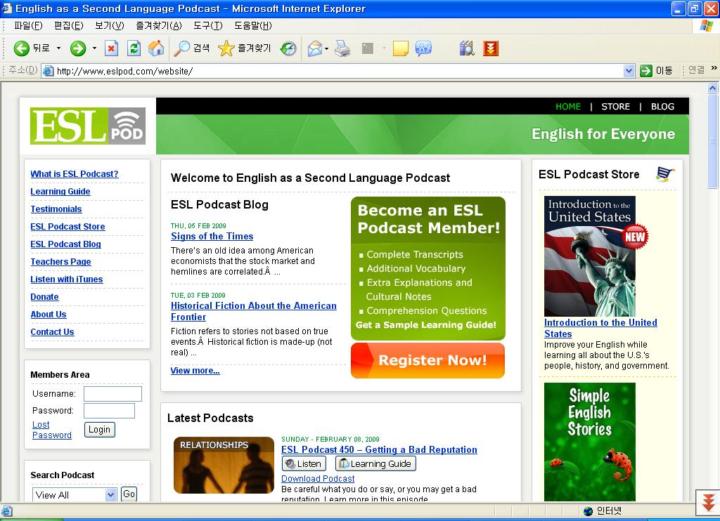Click the Relationships podcast thumbnail
Image resolution: width=720 pixels, height=521 pixels.
click(224, 465)
